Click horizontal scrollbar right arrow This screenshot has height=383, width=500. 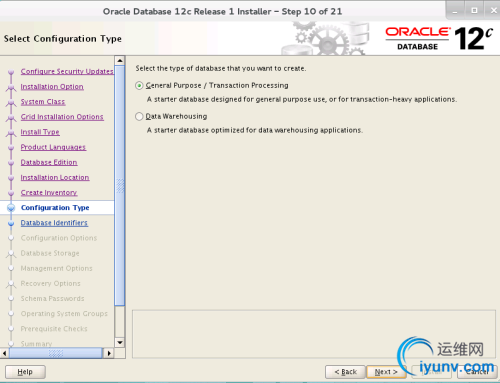109,353
